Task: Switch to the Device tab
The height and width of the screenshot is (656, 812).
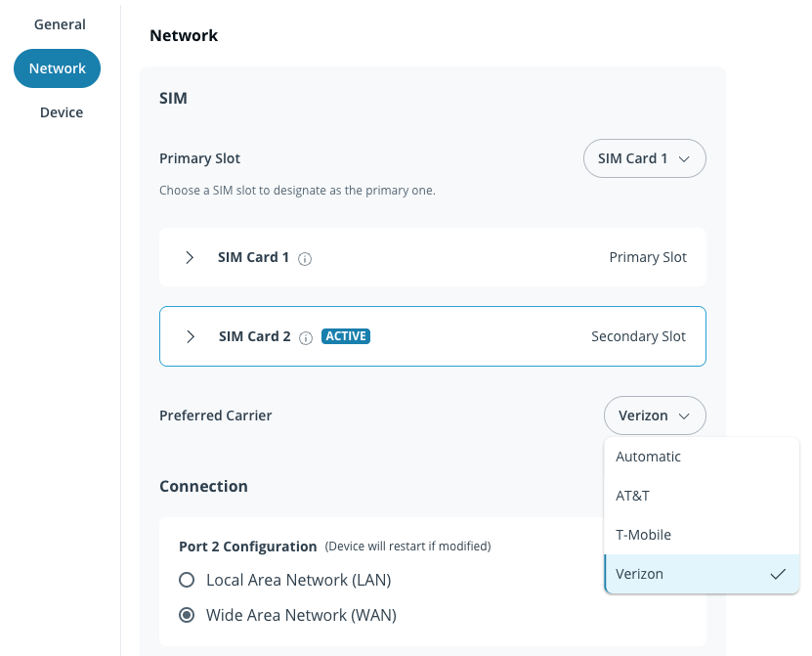Action: pyautogui.click(x=61, y=112)
